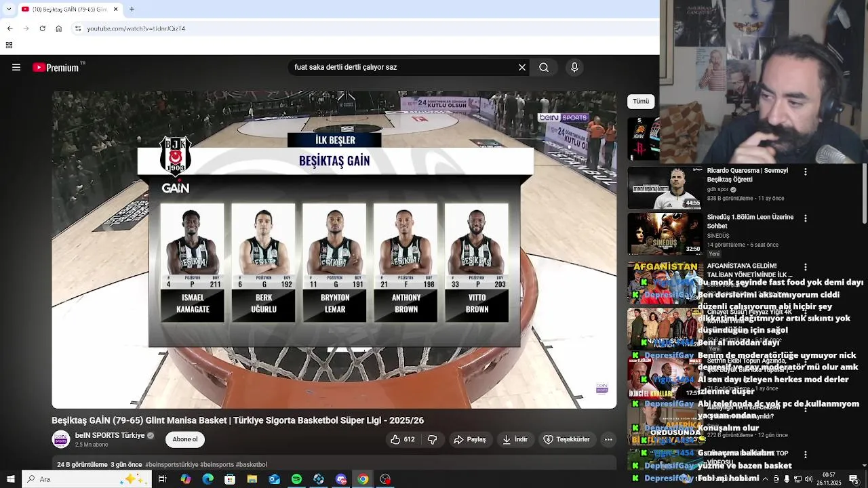Switch to Chrome in taskbar
Image resolution: width=868 pixels, height=488 pixels.
point(363,479)
